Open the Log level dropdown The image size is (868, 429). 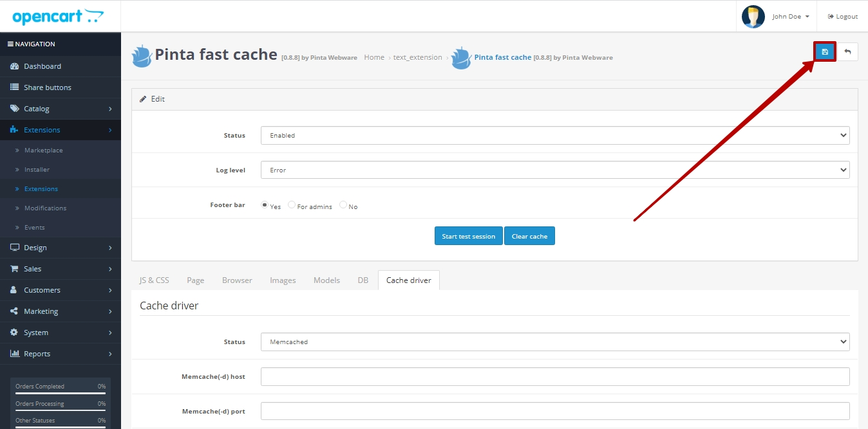coord(555,170)
